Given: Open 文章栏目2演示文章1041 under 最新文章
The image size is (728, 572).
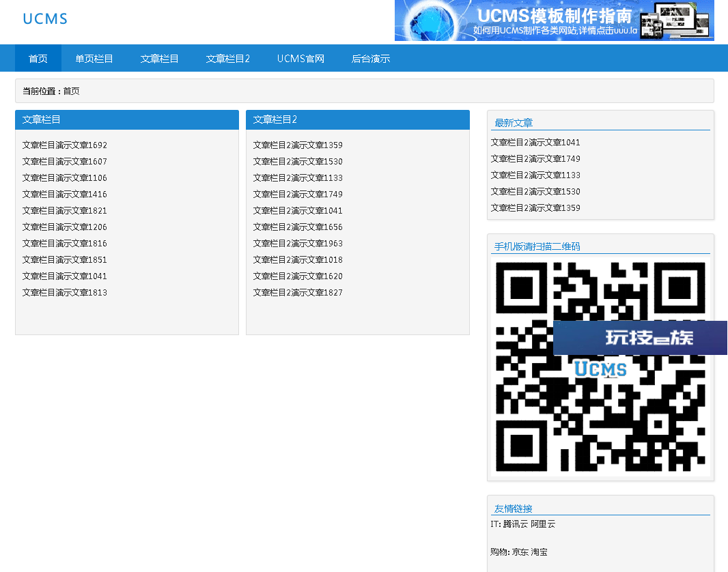Looking at the screenshot, I should [x=535, y=143].
